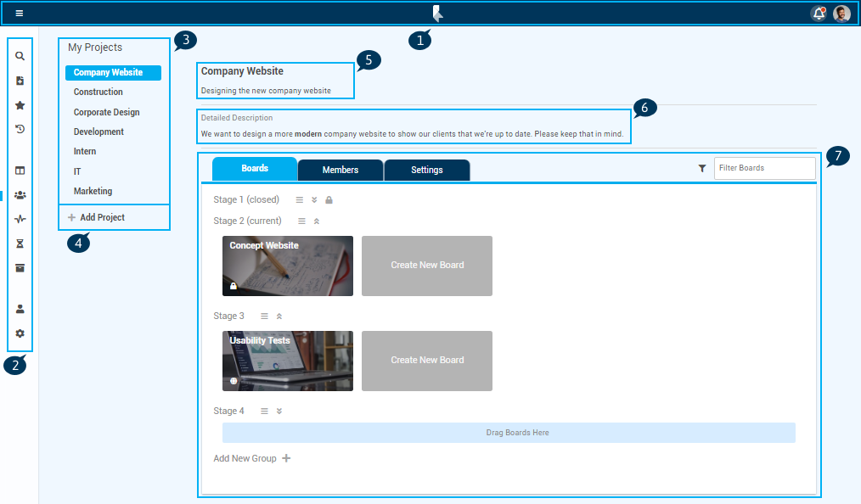Expand the Stage 4 group
This screenshot has height=504, width=861.
(279, 411)
